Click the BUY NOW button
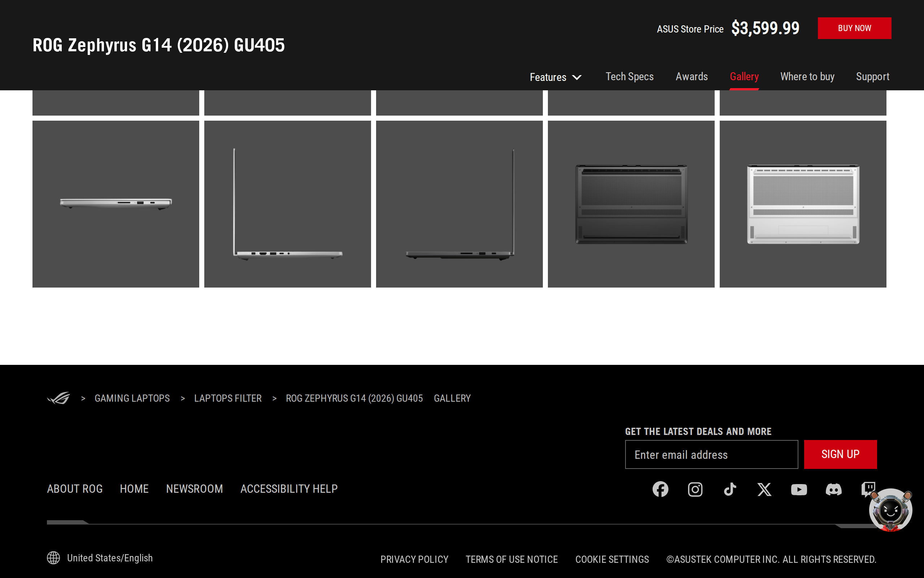 (854, 28)
